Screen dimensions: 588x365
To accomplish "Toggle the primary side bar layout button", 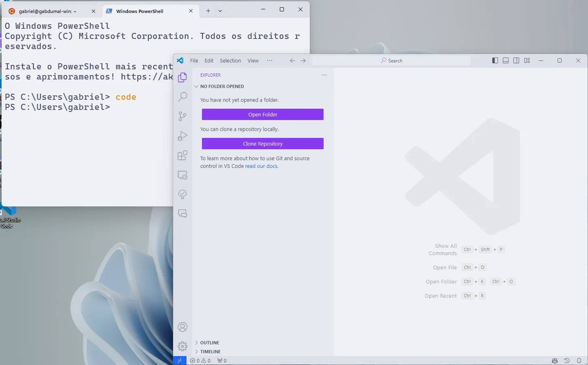I will (495, 60).
